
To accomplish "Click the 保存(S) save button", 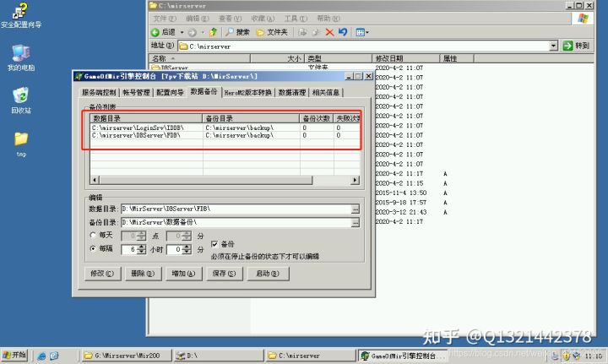I will tap(225, 274).
